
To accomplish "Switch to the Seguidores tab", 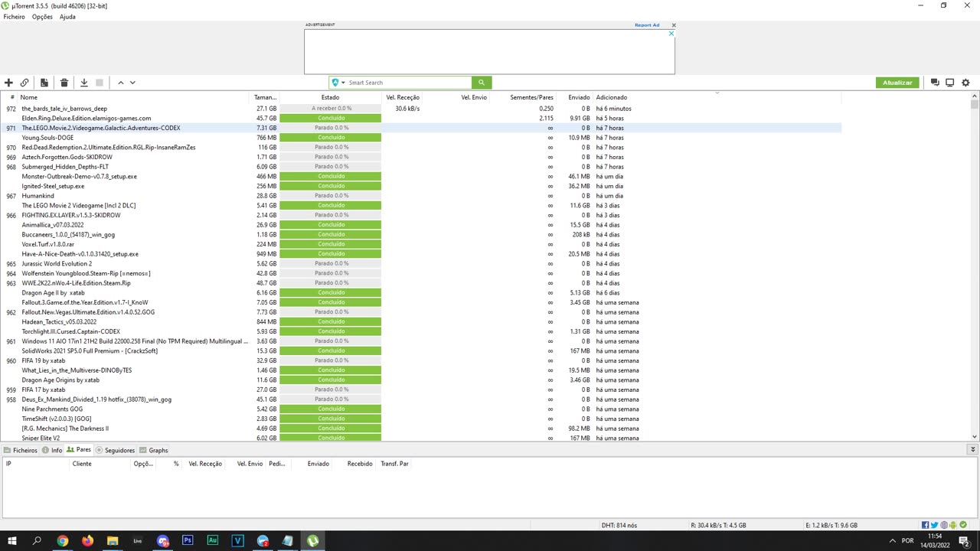I will coord(116,451).
